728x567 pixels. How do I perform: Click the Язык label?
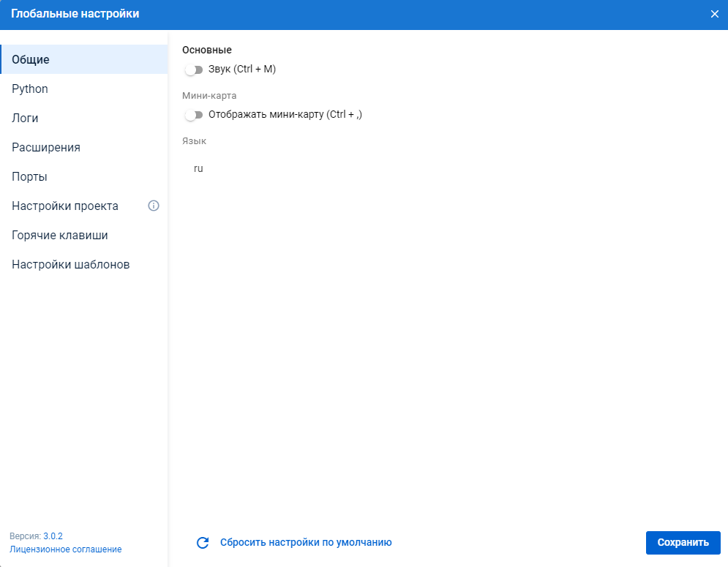[194, 140]
